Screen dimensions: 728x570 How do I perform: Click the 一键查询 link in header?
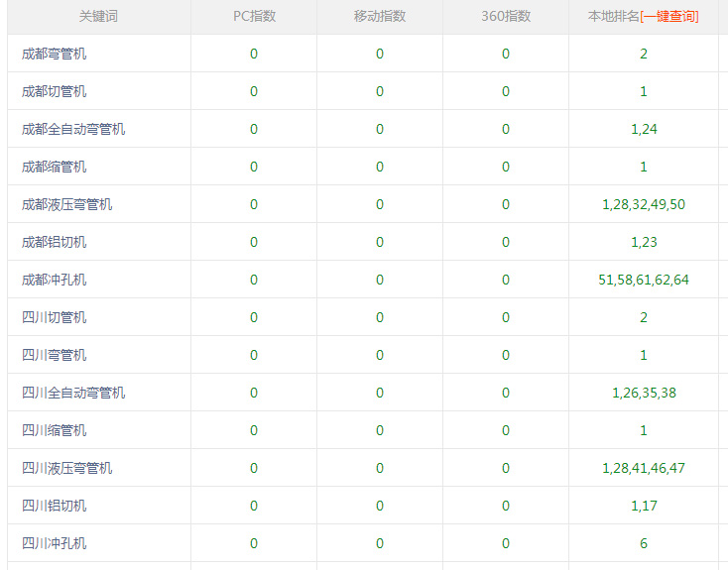pos(669,16)
